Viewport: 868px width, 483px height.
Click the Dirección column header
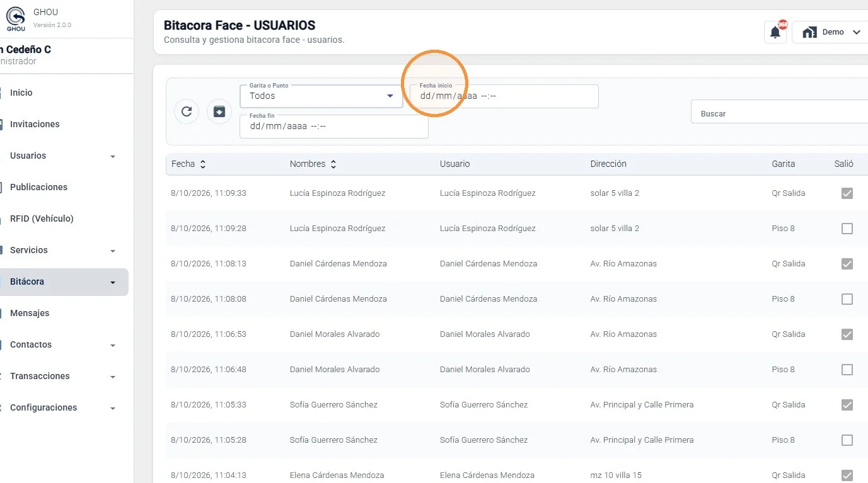pos(608,164)
